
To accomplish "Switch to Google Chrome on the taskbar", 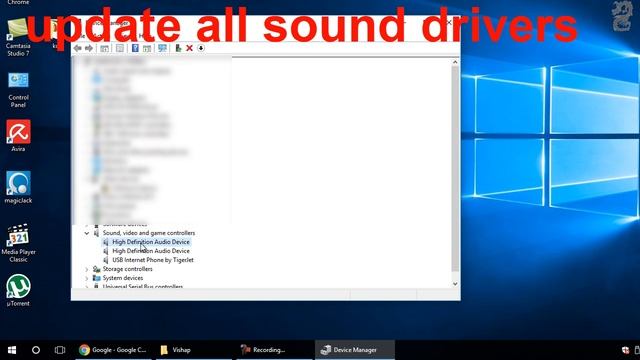I will coord(113,350).
